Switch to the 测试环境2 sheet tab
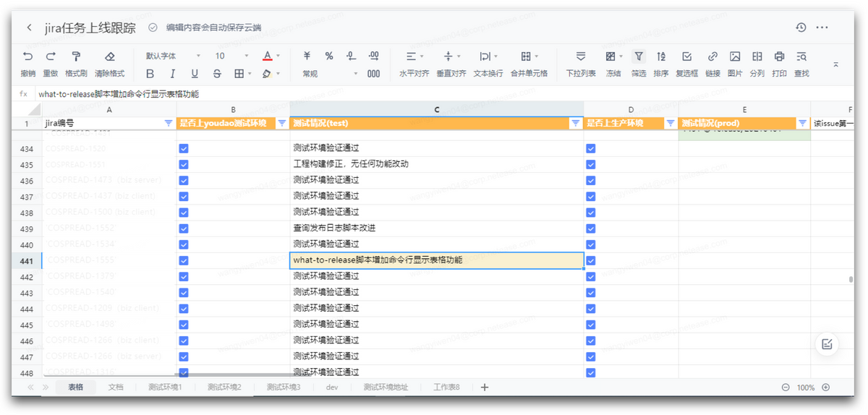 point(224,388)
